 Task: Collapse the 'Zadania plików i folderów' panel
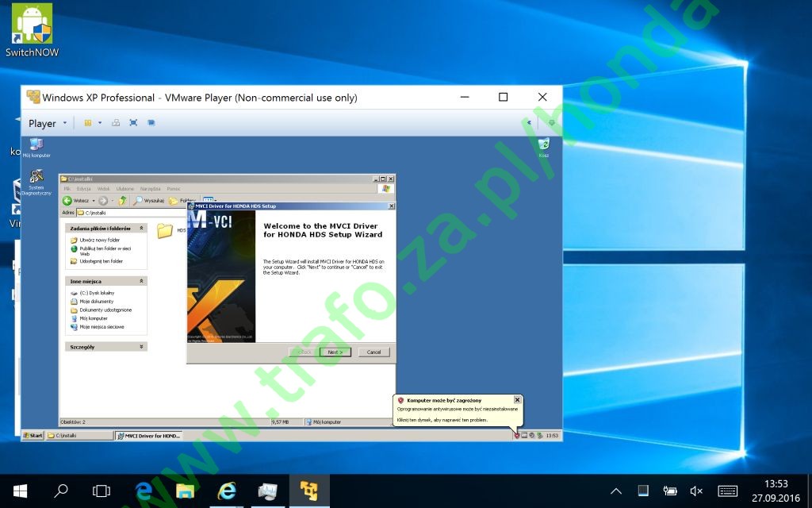[141, 228]
